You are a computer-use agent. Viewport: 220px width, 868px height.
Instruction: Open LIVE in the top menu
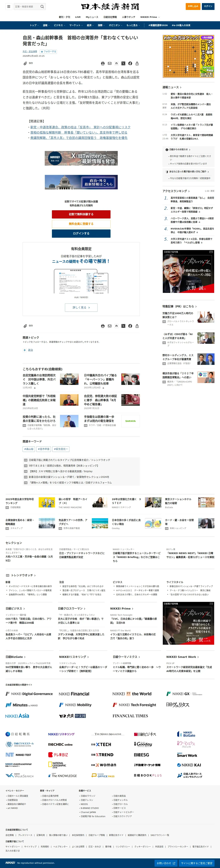78,17
